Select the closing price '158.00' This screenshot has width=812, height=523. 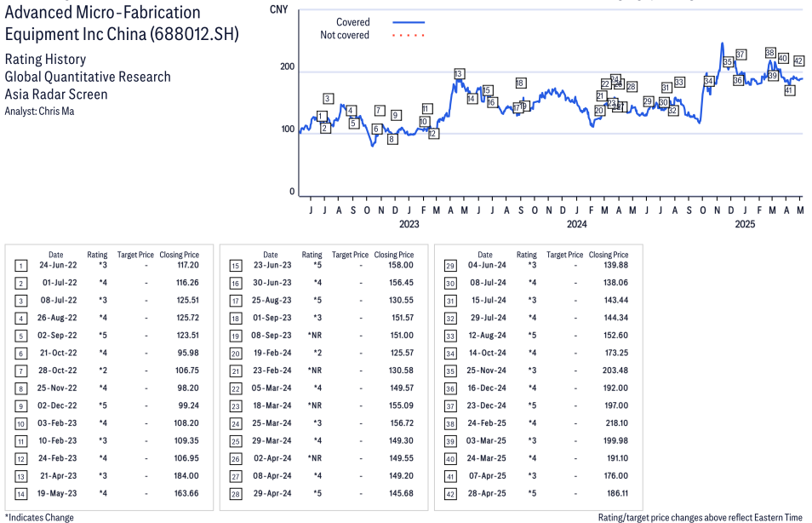402,265
